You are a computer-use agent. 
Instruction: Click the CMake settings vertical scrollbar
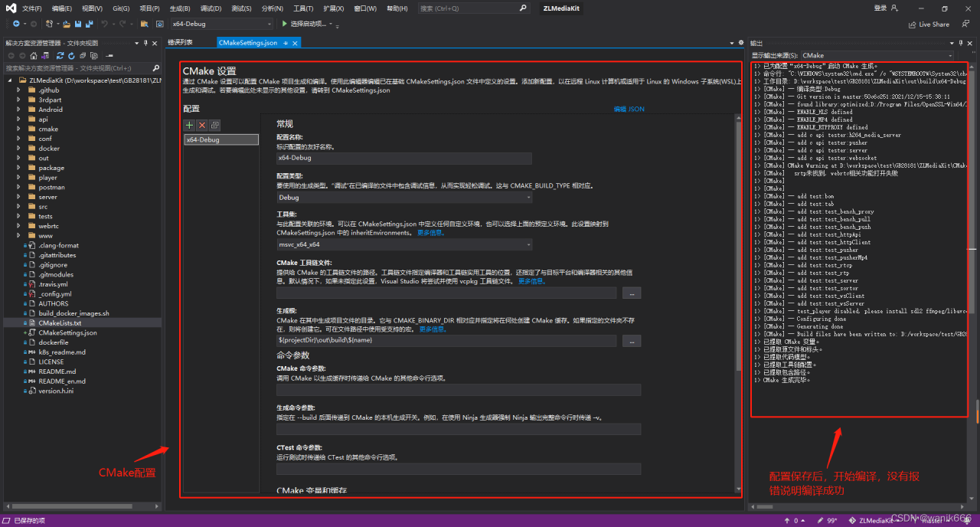click(738, 245)
